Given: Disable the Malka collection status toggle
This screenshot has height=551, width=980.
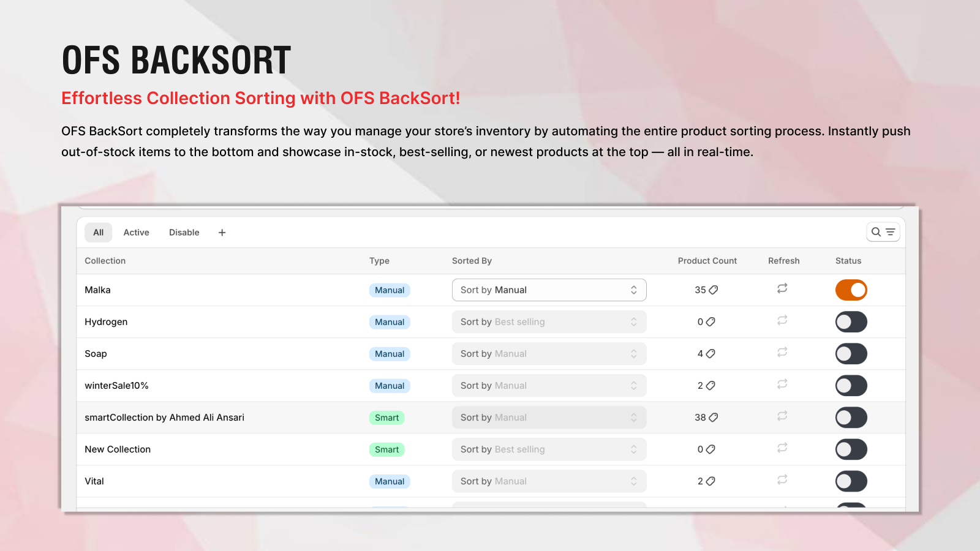Looking at the screenshot, I should click(851, 290).
